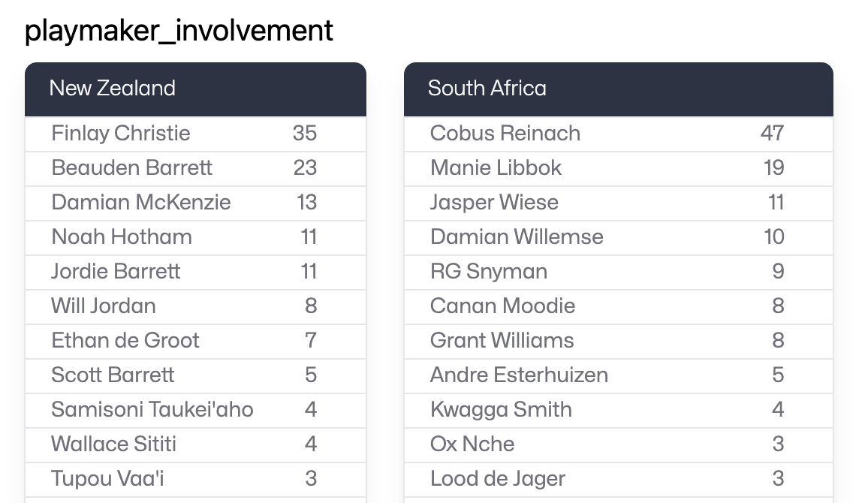Click the playmaker_involvement heading

[x=179, y=31]
